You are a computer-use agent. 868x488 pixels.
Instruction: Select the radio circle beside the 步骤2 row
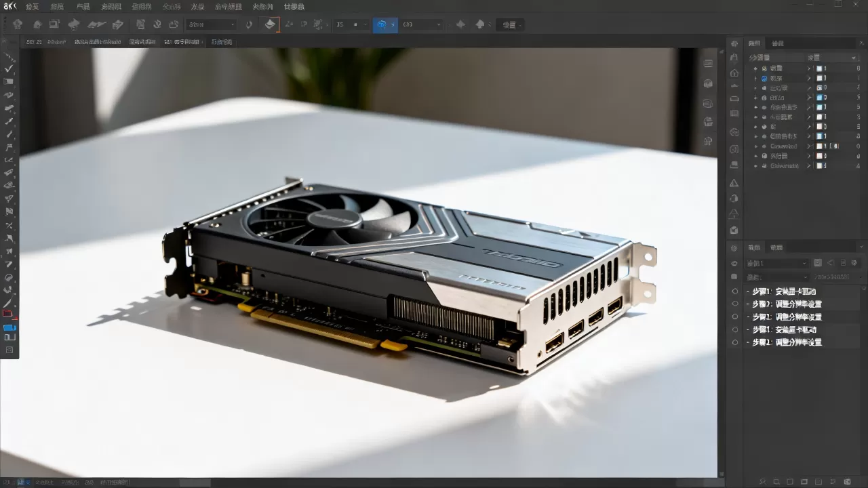[x=734, y=304]
